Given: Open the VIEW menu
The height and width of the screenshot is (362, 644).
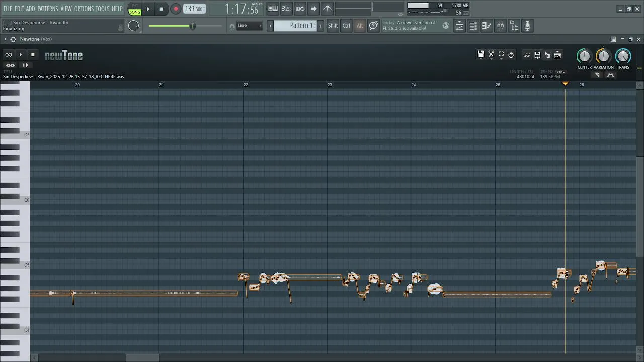Looking at the screenshot, I should click(x=66, y=9).
